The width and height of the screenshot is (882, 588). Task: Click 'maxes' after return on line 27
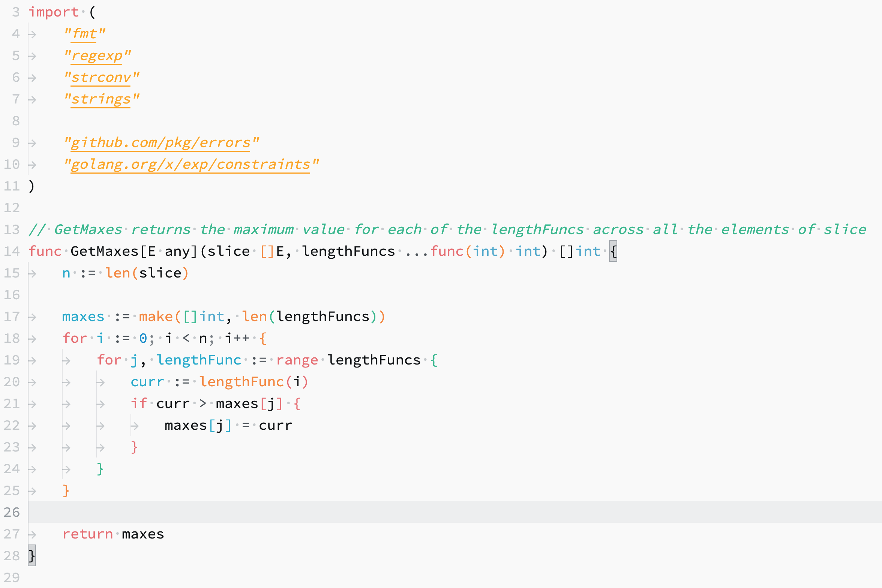tap(143, 534)
